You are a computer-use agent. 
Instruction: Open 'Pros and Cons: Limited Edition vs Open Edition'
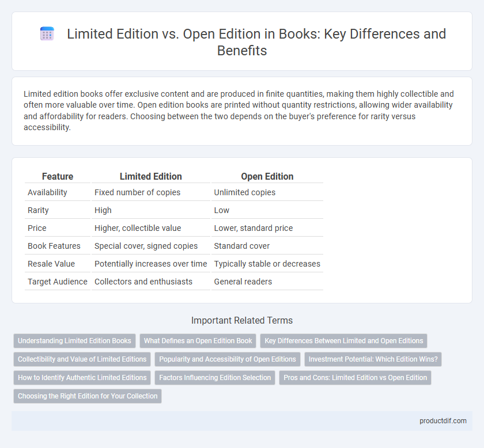pos(355,377)
